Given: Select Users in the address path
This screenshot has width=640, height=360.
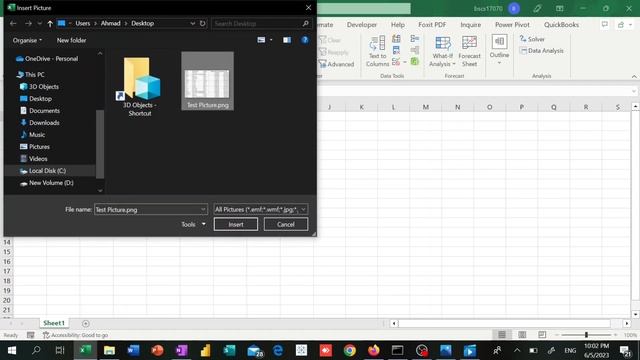Looking at the screenshot, I should click(x=82, y=24).
